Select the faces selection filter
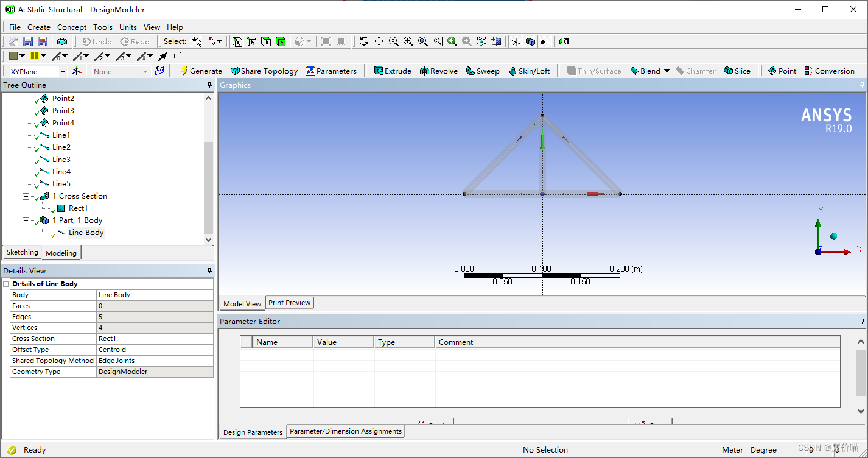The height and width of the screenshot is (458, 868). coord(266,41)
